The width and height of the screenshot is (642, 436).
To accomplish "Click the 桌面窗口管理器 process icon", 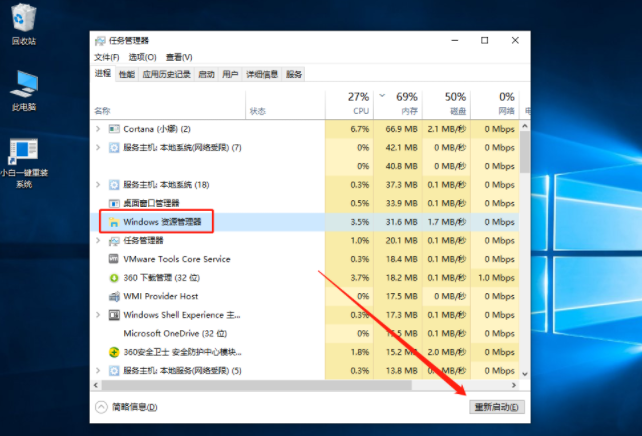I will tap(114, 203).
